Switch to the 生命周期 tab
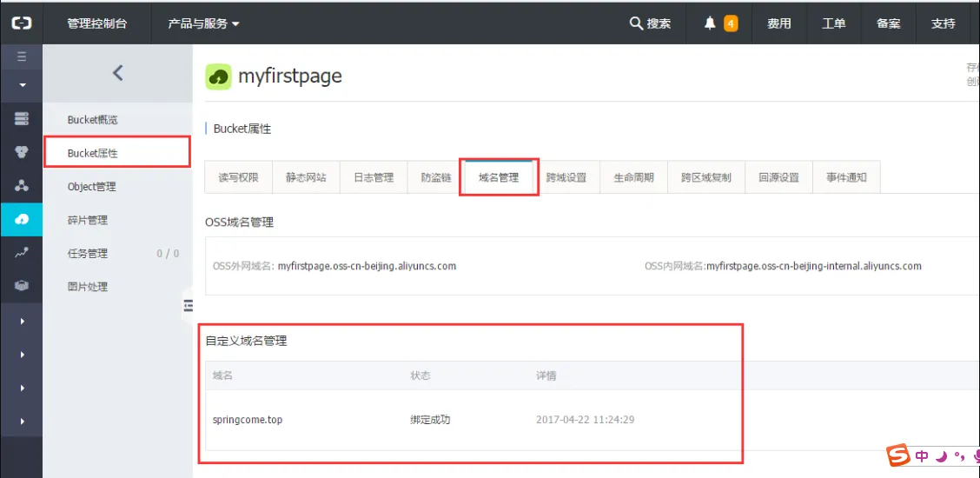 (x=633, y=177)
